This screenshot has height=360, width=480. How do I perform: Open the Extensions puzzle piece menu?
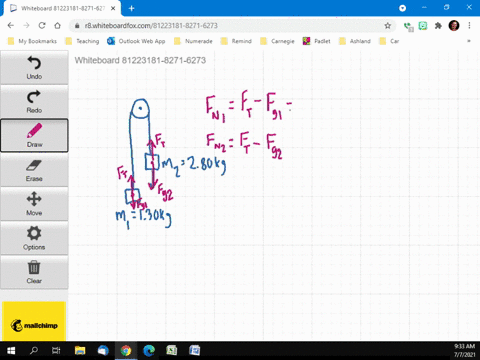coord(438,26)
